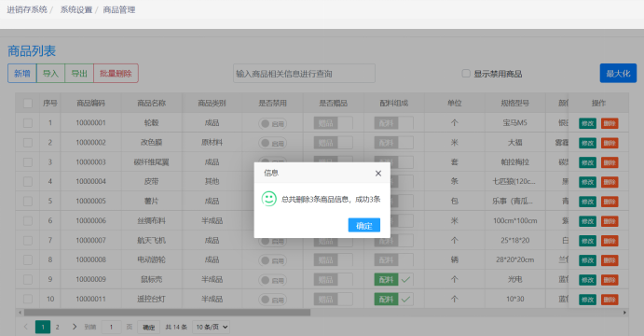Viewport: 644px width, 336px height.
Task: Check the row checkbox for 轮毂
Action: point(28,123)
